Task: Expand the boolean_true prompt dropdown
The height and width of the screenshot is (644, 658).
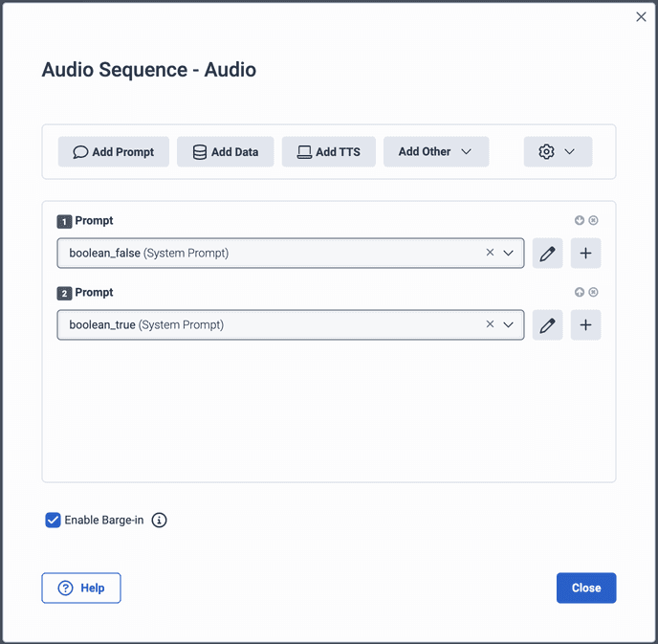Action: tap(509, 324)
